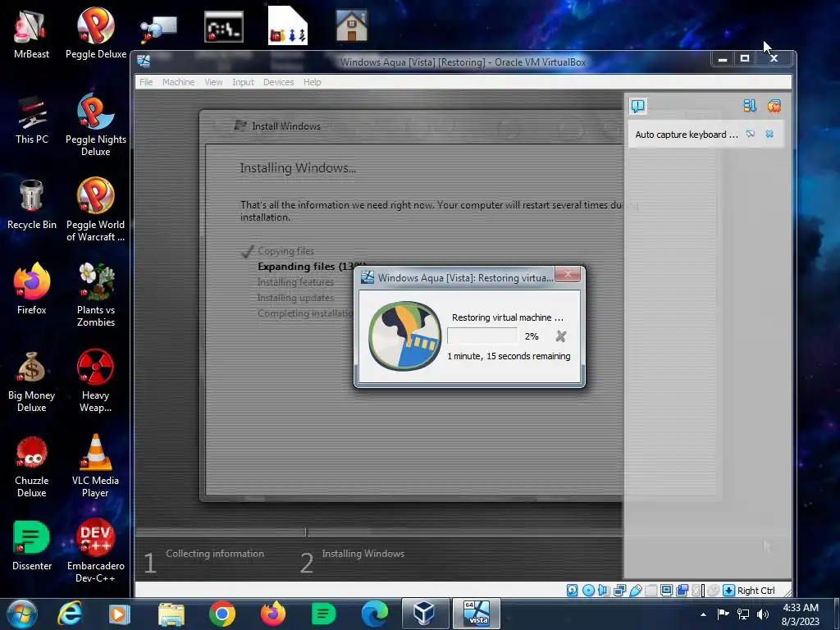Toggle notification ordering arrow icon
Image resolution: width=840 pixels, height=630 pixels.
tap(750, 106)
